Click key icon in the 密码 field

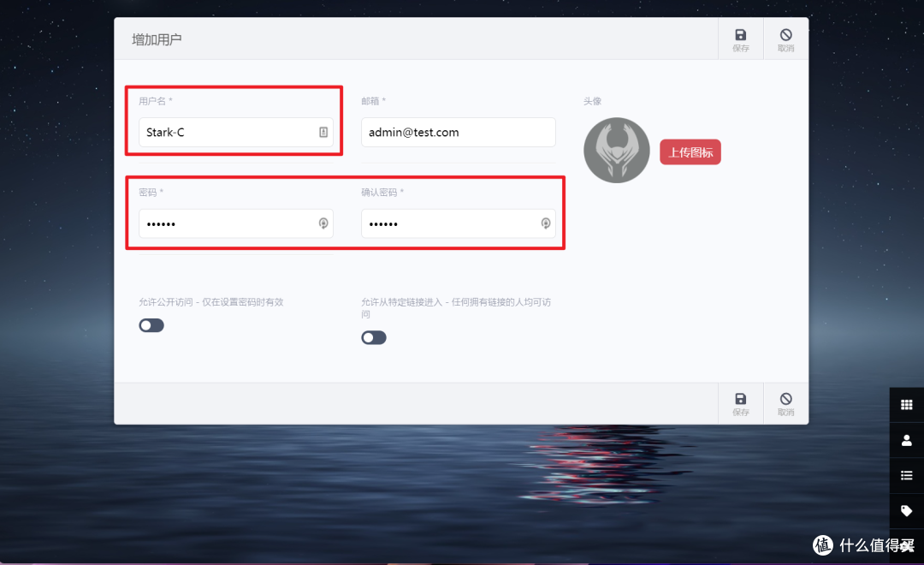coord(323,223)
